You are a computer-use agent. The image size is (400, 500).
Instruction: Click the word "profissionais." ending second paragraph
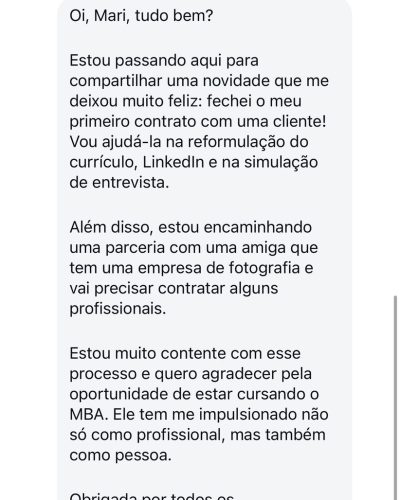pyautogui.click(x=118, y=309)
